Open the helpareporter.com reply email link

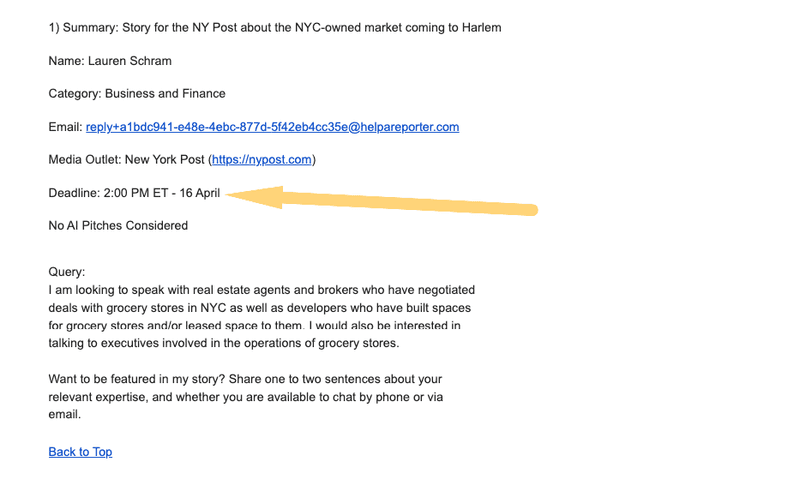(x=272, y=127)
